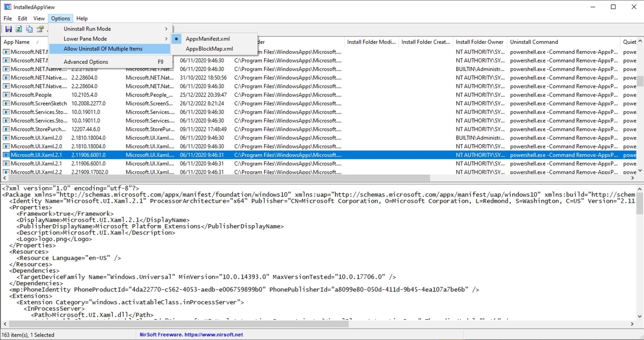Sort by the App Name column header
The image size is (644, 340).
[23, 42]
